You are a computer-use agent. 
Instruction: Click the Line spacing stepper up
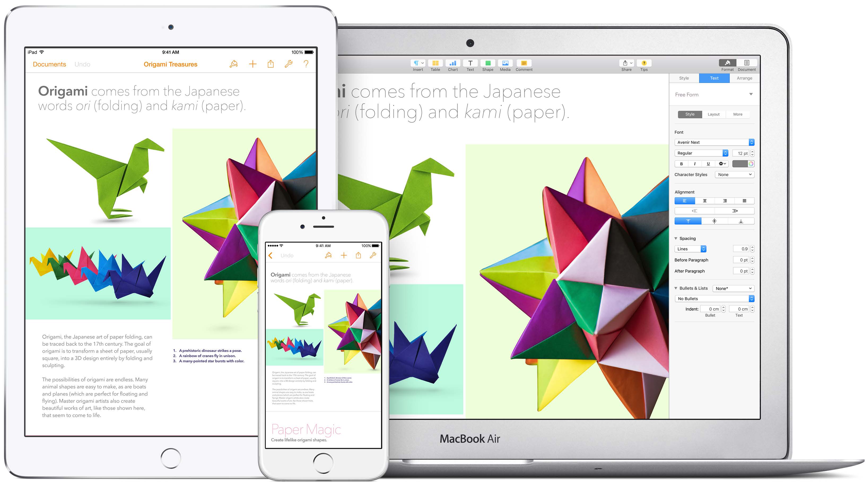coord(752,247)
